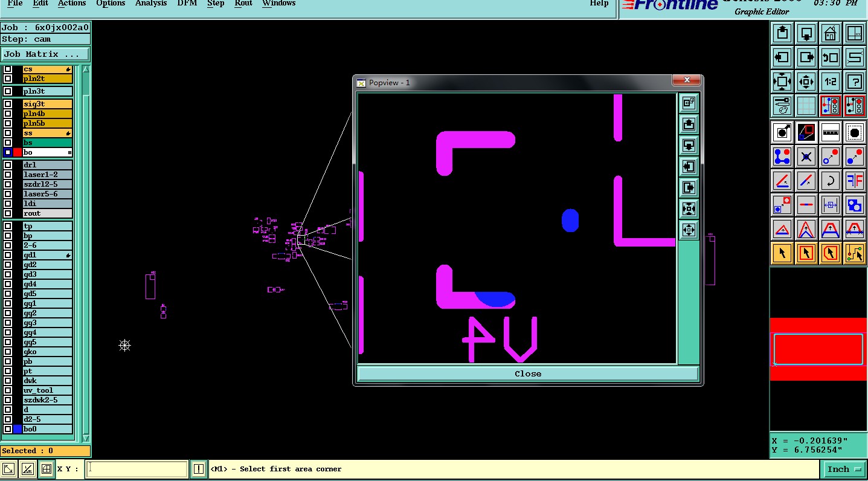Open the Actions menu

(x=72, y=4)
